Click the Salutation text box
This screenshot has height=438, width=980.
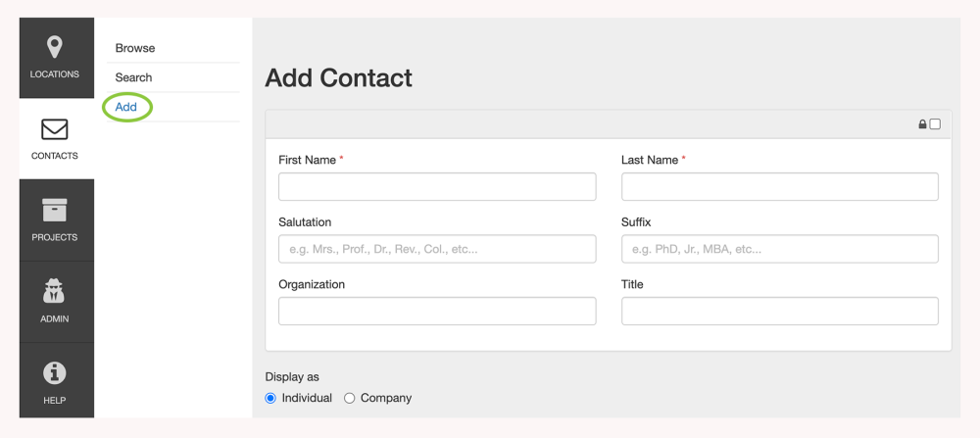(437, 249)
